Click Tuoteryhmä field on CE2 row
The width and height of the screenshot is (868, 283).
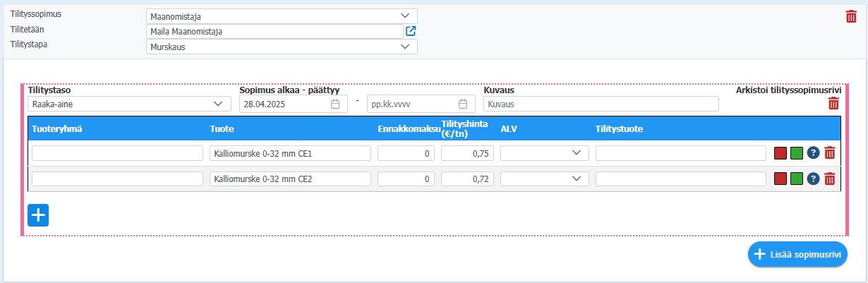click(117, 179)
